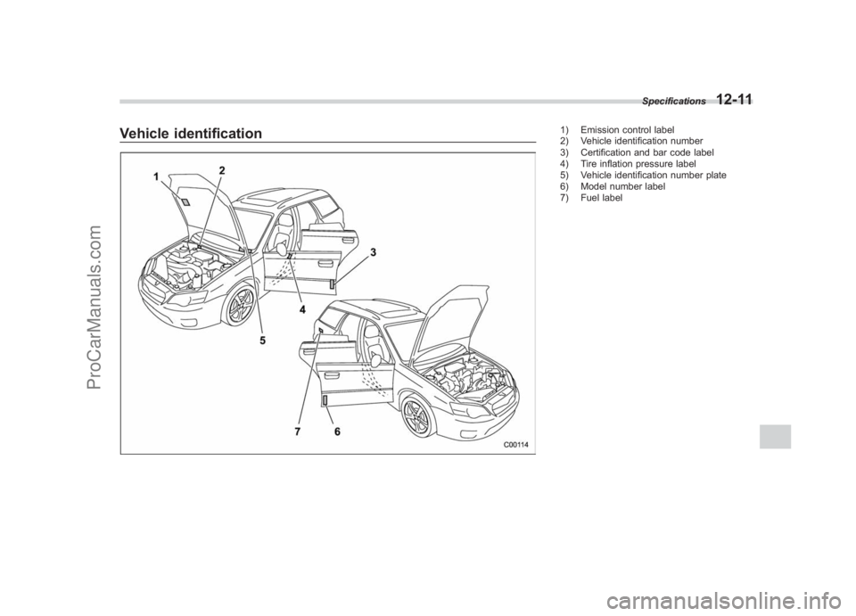Click the diagram code 'C00114'
856x616 pixels.
coord(516,445)
